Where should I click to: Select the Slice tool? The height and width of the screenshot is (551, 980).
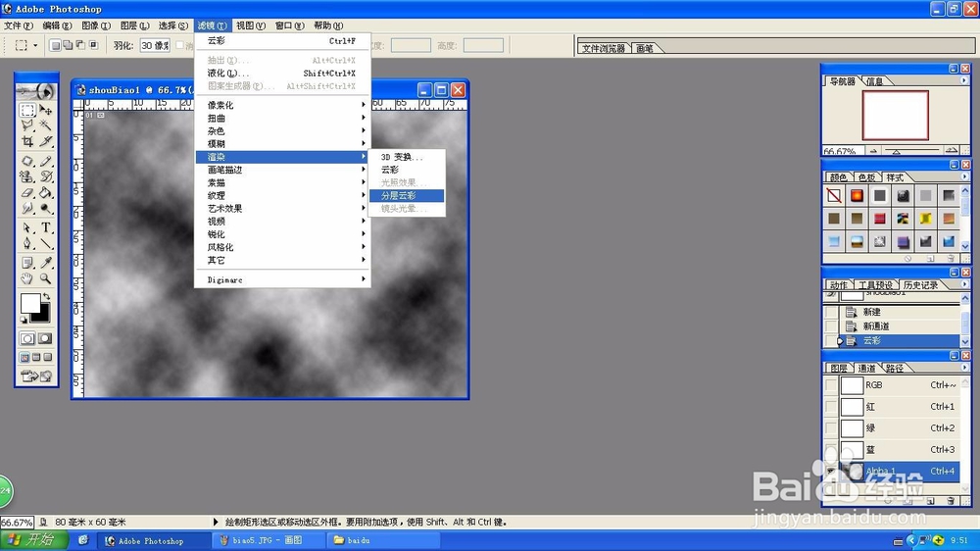click(46, 141)
